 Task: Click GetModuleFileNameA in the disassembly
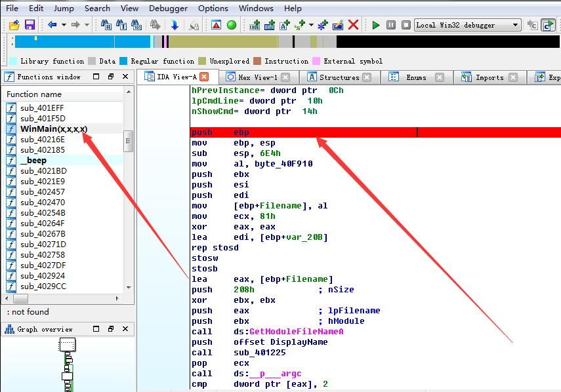(x=296, y=332)
